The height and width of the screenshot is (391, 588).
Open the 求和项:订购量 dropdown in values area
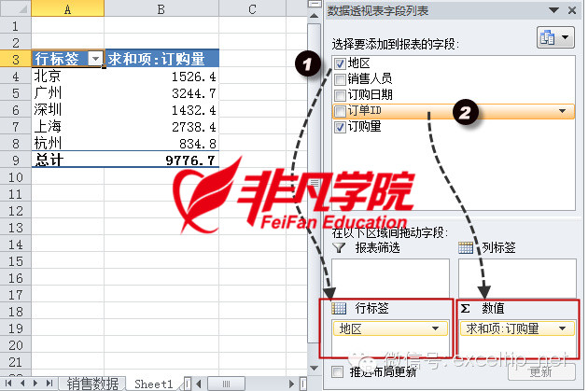562,328
